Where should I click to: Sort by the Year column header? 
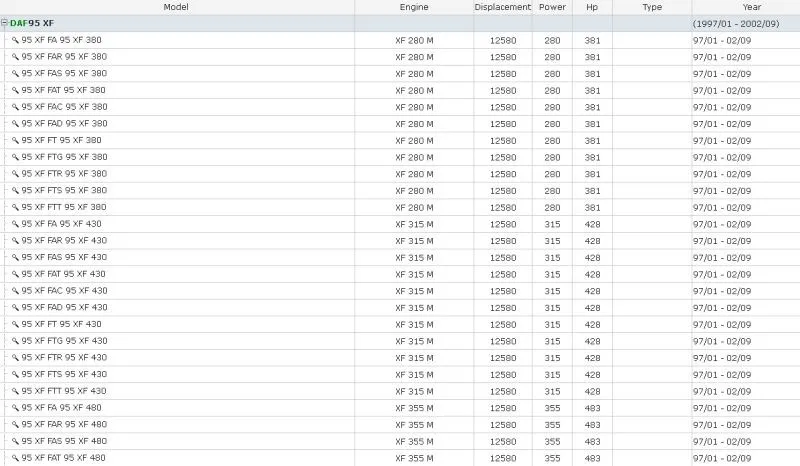[752, 7]
